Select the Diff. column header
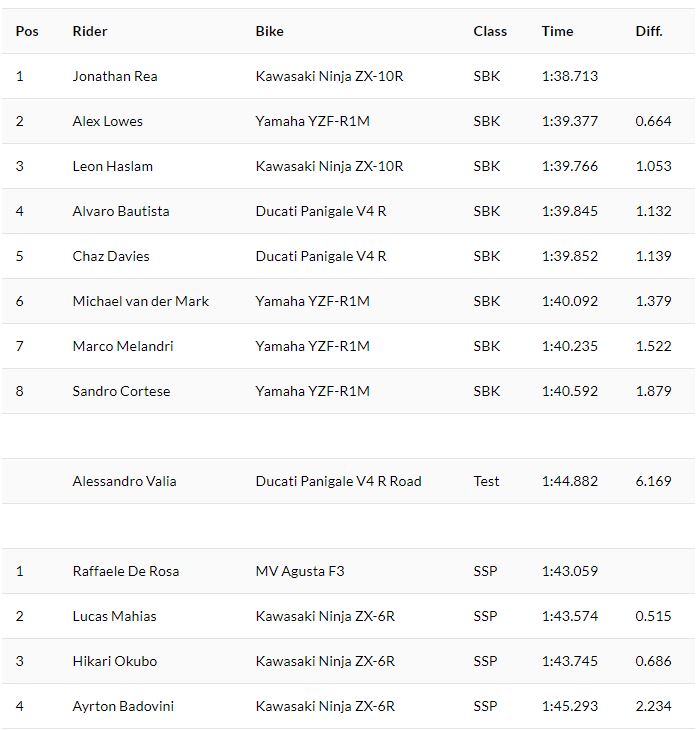Image resolution: width=699 pixels, height=730 pixels. pyautogui.click(x=649, y=31)
